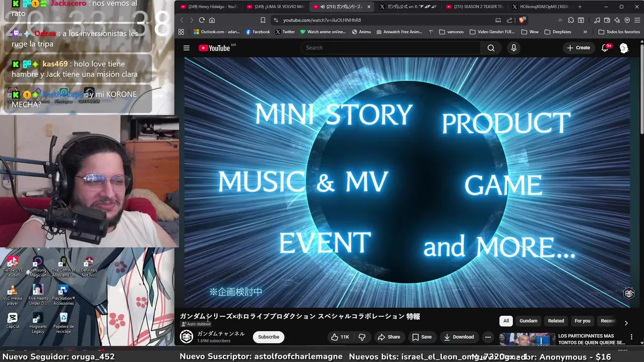Open the Outlook.com bookmark
This screenshot has width=644, height=362.
[x=216, y=32]
